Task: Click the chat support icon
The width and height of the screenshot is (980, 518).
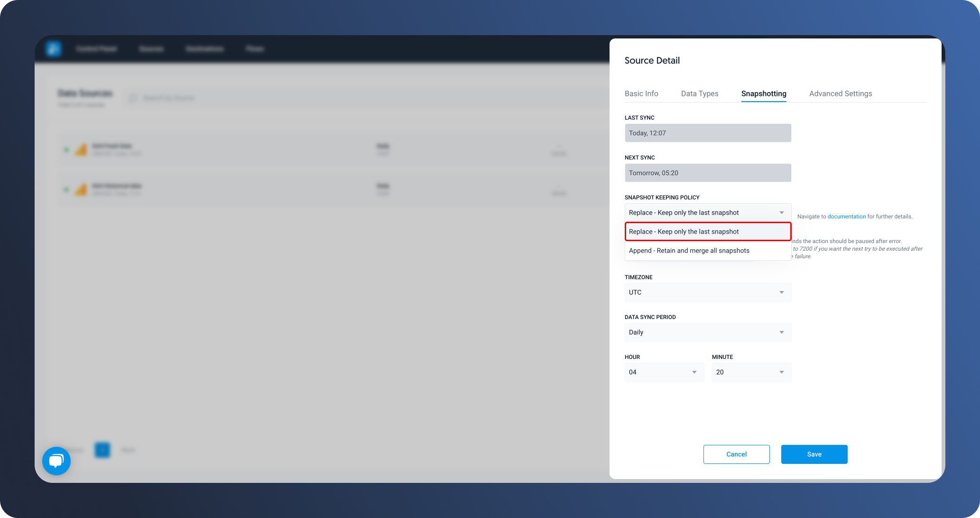Action: click(57, 461)
